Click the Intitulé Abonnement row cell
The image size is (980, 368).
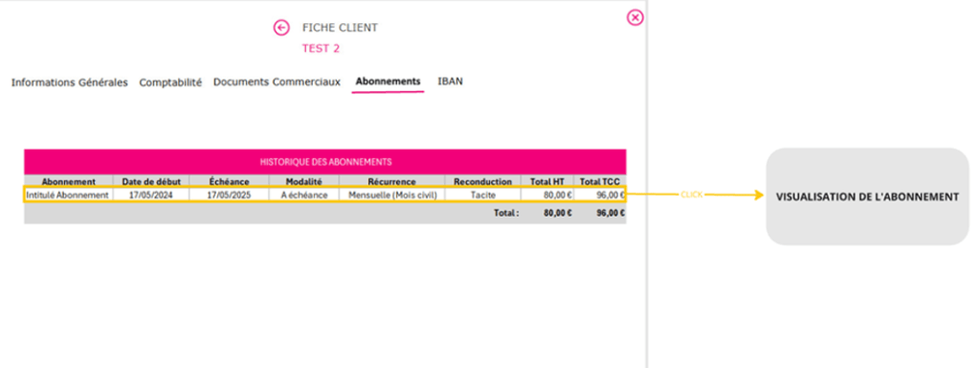point(69,195)
